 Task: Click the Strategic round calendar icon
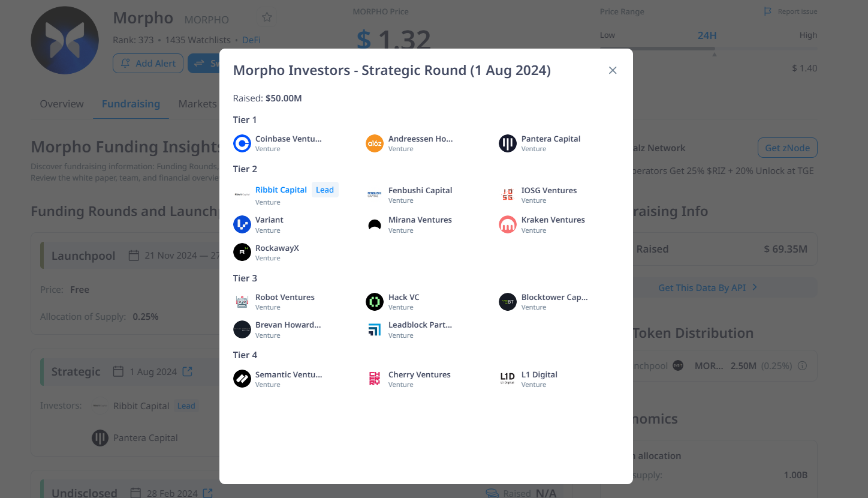119,371
